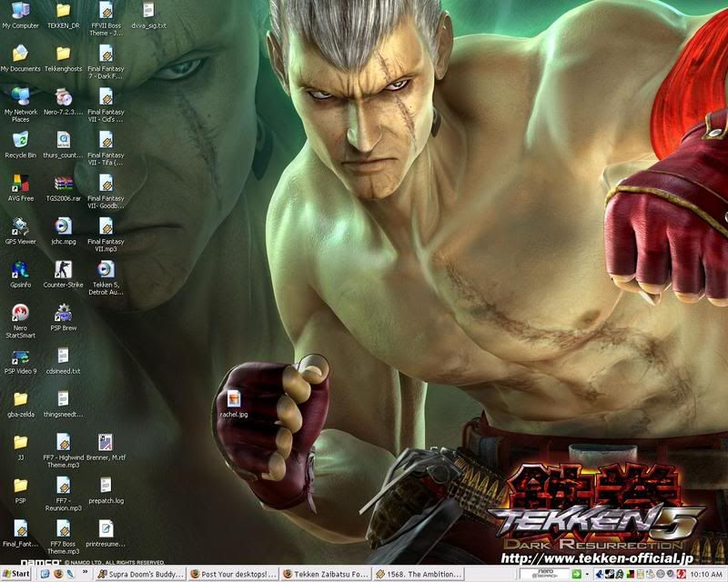
Task: Select the prepatch.log file
Action: [x=106, y=490]
